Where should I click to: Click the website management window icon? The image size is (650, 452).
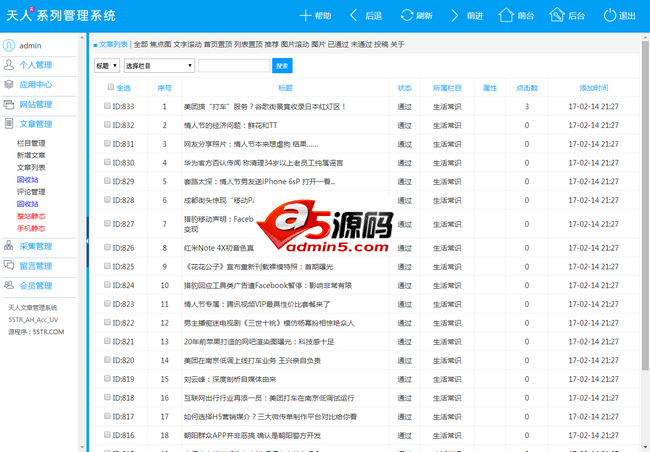tap(9, 104)
